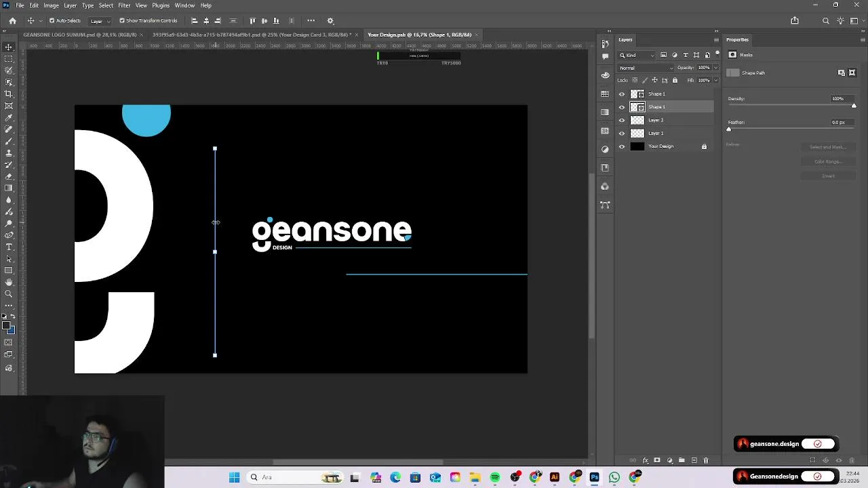This screenshot has height=488, width=868.
Task: Filter layers by type (T) icon
Action: point(686,55)
